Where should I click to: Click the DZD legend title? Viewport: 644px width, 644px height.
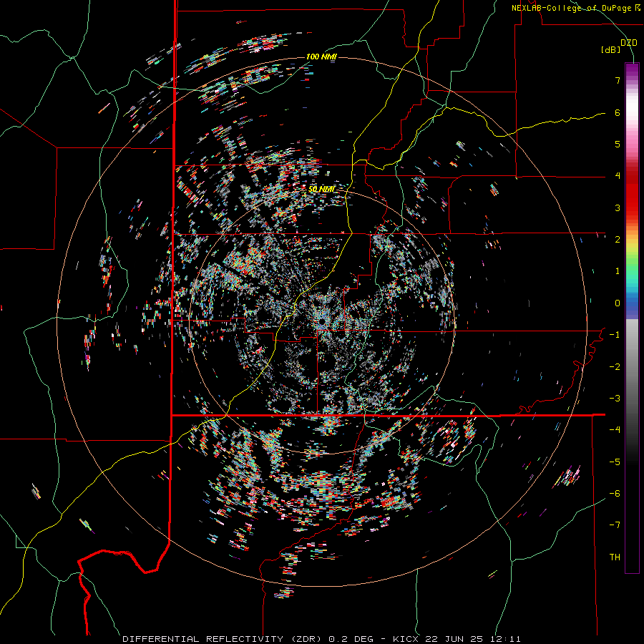(x=629, y=43)
